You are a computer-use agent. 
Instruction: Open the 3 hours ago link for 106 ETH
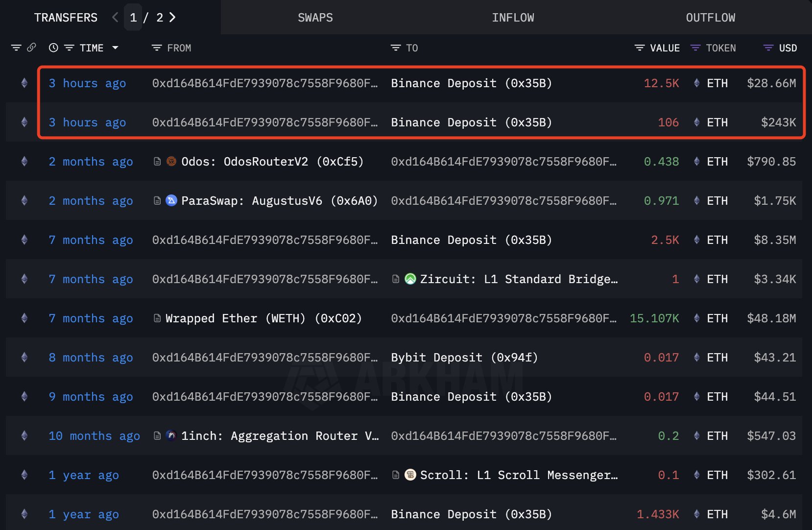[87, 122]
